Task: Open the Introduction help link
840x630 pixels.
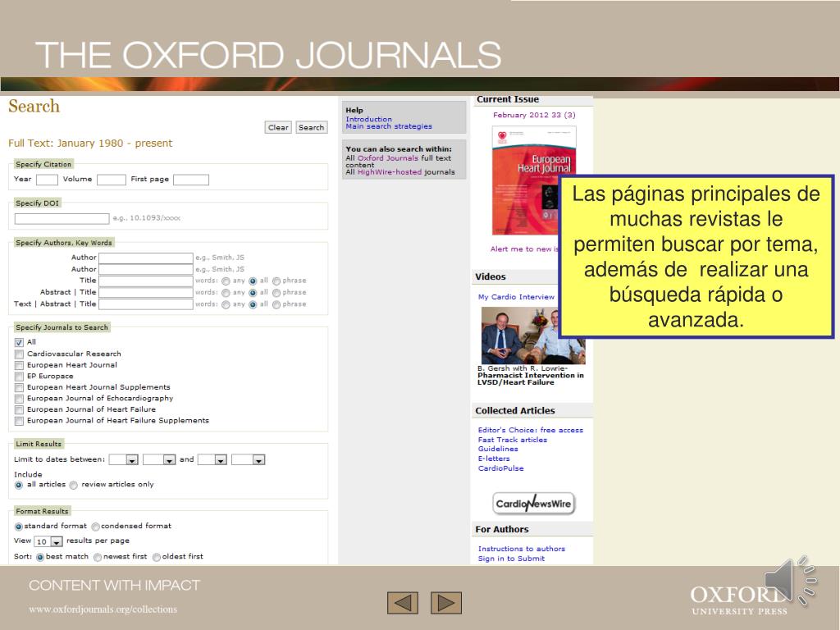Action: (x=368, y=119)
